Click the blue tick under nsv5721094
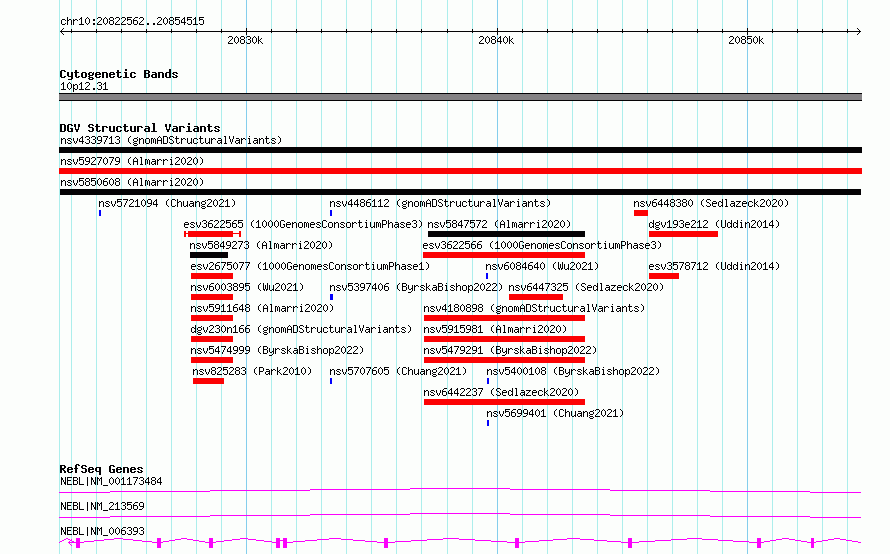The width and height of the screenshot is (890, 554). [x=100, y=213]
